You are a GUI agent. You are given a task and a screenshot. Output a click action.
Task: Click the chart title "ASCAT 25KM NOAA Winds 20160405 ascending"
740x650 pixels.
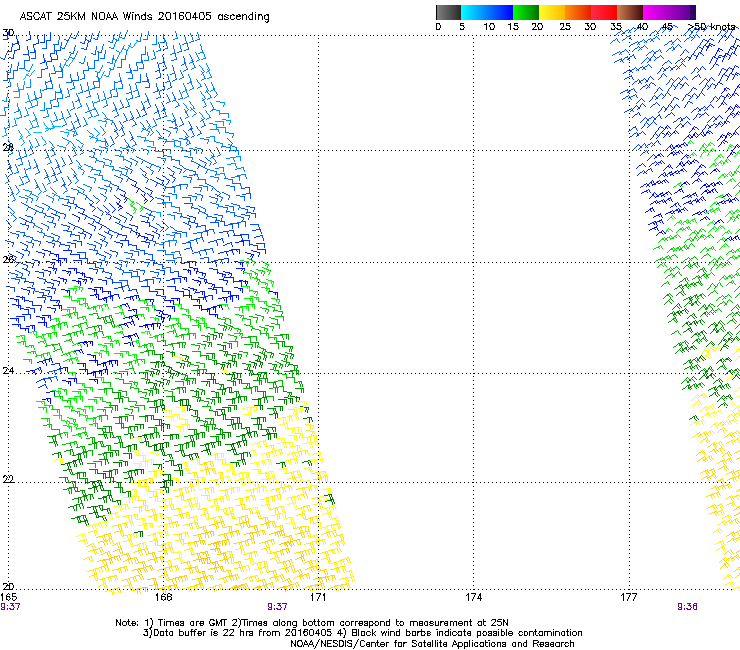(144, 17)
